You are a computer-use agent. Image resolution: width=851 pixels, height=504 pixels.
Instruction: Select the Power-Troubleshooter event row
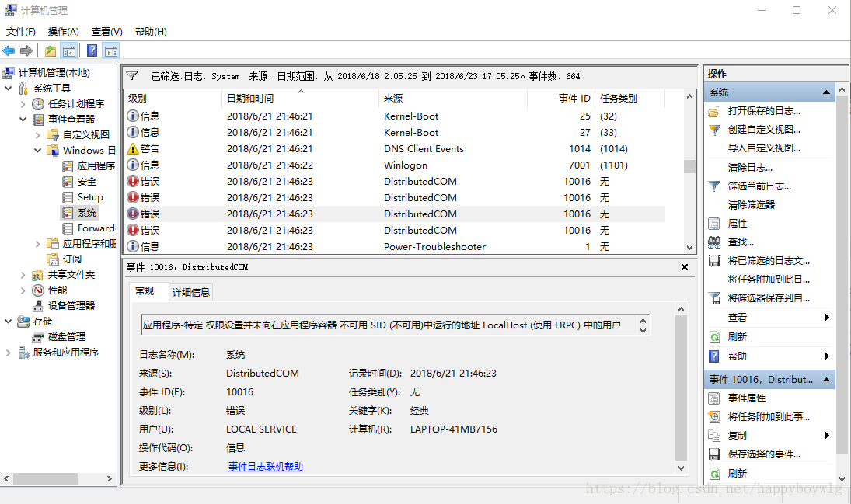[x=395, y=246]
